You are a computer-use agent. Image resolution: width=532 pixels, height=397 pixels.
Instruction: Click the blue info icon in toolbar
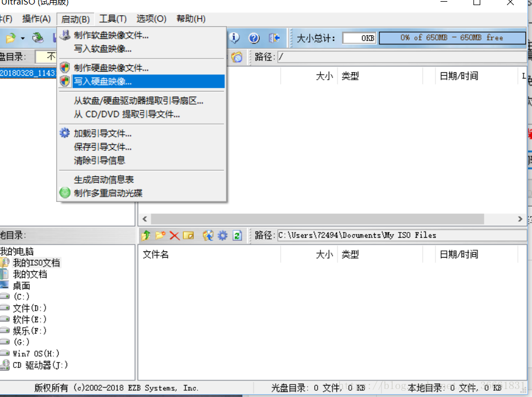click(x=234, y=38)
